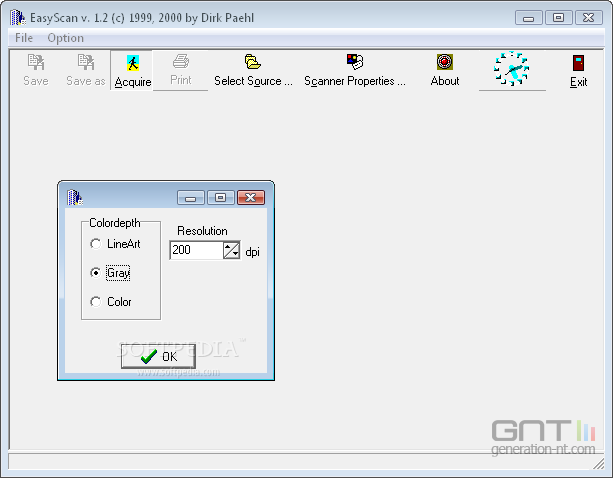Open the About dialog icon
613x478 pixels.
tap(445, 70)
